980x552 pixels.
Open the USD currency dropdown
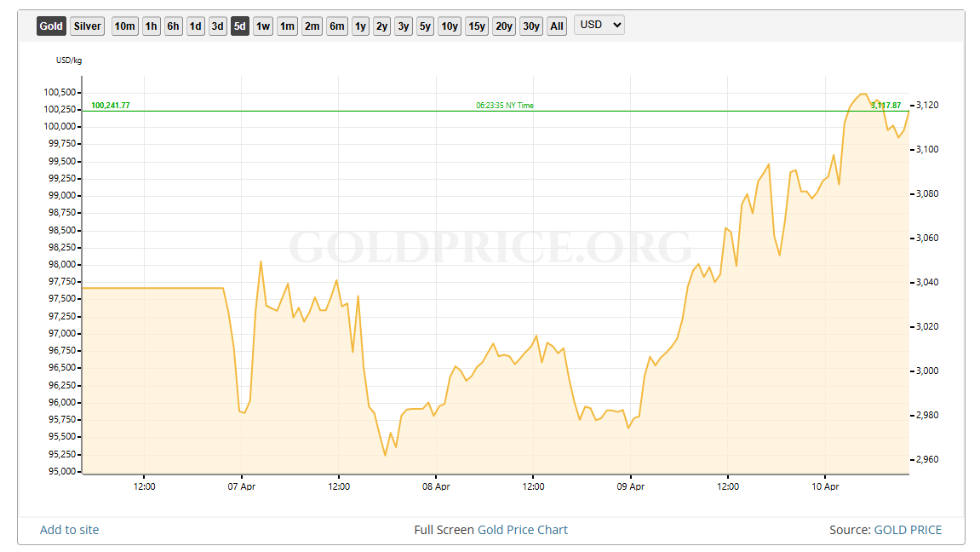[x=599, y=26]
